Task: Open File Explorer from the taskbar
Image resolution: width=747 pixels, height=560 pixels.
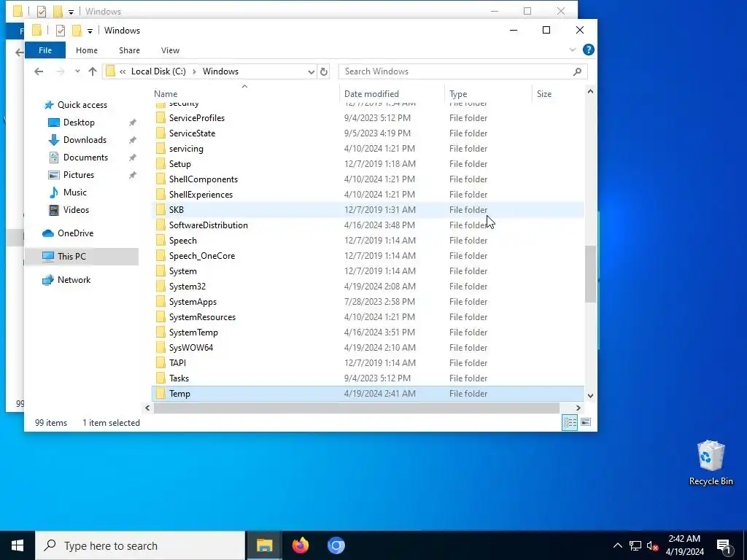Action: (x=264, y=545)
